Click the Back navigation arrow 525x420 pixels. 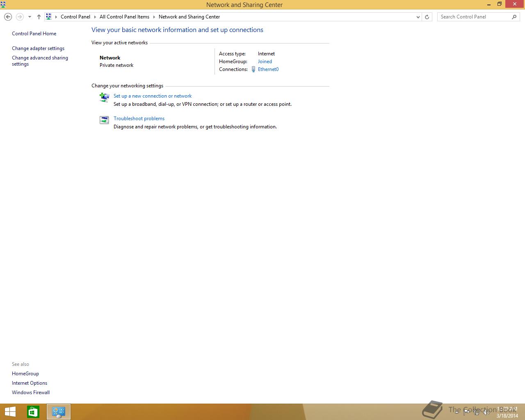pos(8,17)
